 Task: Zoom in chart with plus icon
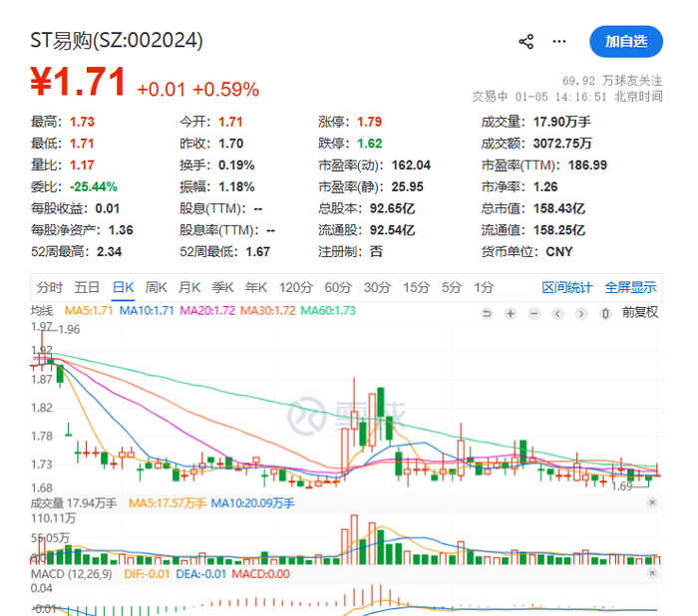[511, 314]
